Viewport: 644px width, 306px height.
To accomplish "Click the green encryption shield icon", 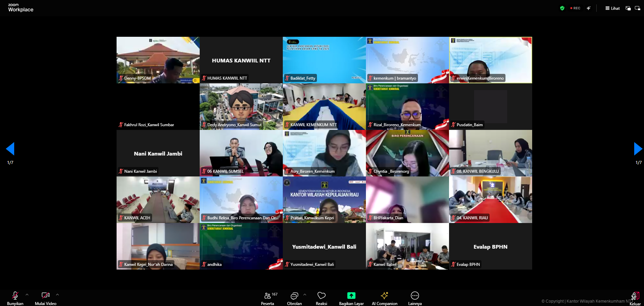I will click(x=562, y=8).
